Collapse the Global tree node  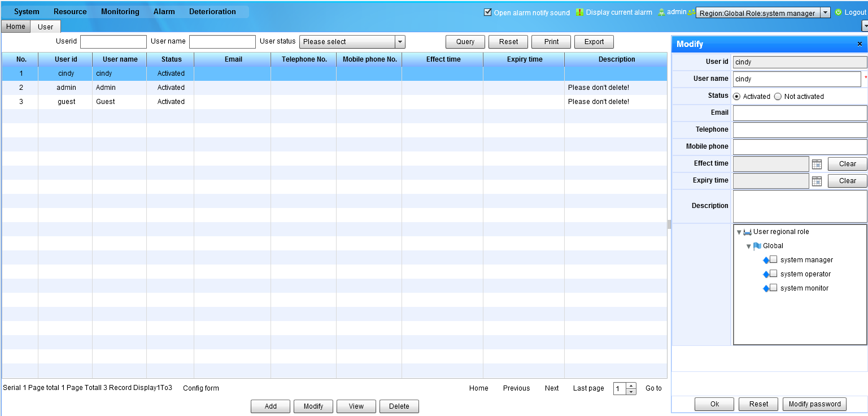(749, 246)
